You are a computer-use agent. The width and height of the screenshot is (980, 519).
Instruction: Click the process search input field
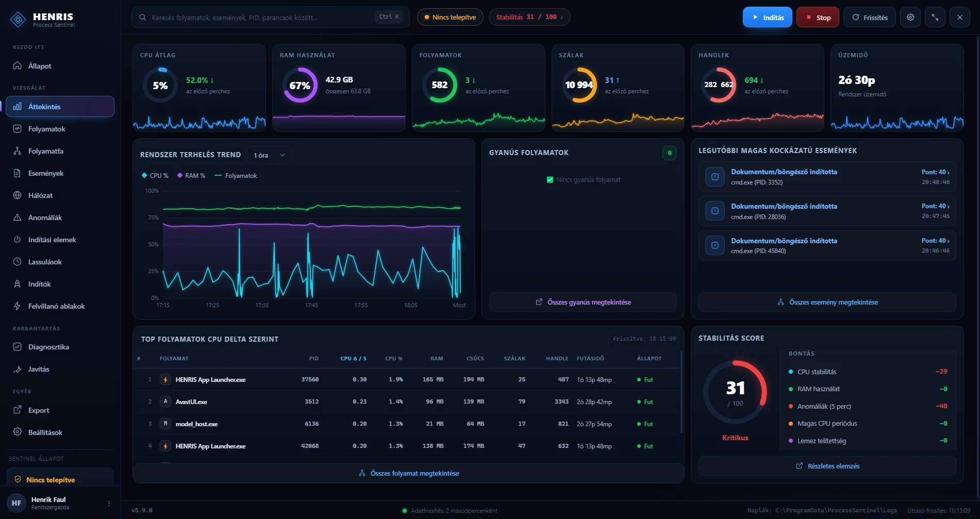tap(271, 17)
